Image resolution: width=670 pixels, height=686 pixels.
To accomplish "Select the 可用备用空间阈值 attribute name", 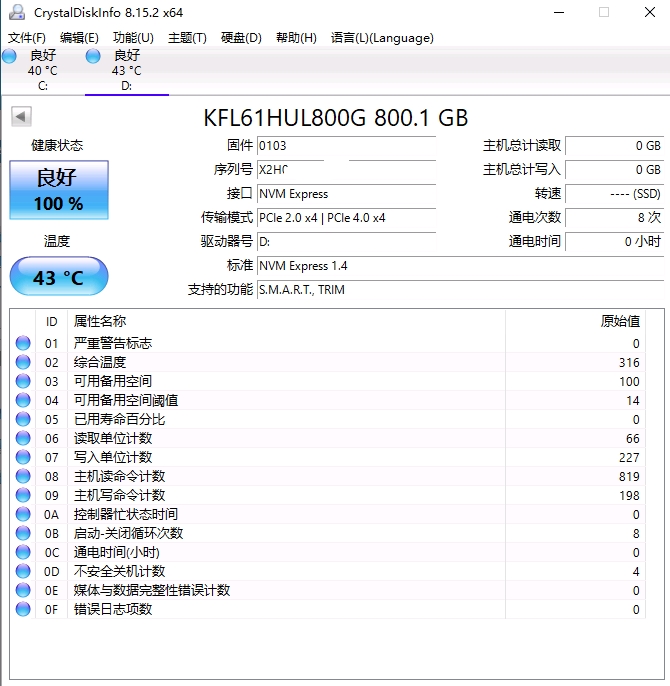I will [126, 400].
